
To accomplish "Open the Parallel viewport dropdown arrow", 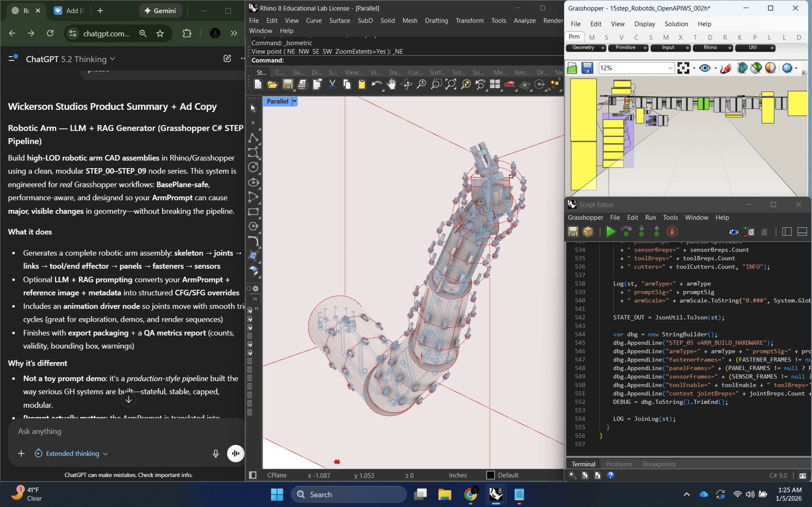I will 294,101.
